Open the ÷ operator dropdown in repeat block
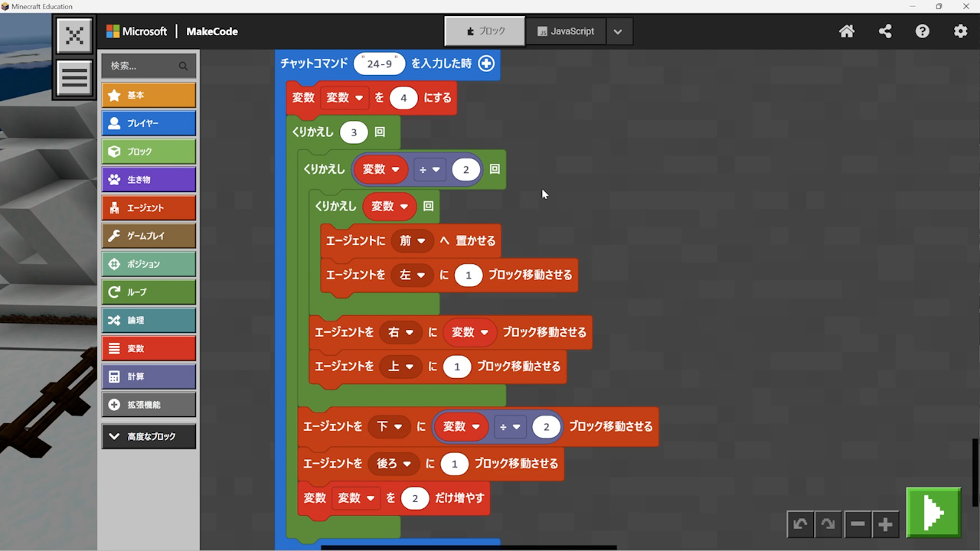980x551 pixels. pos(429,170)
